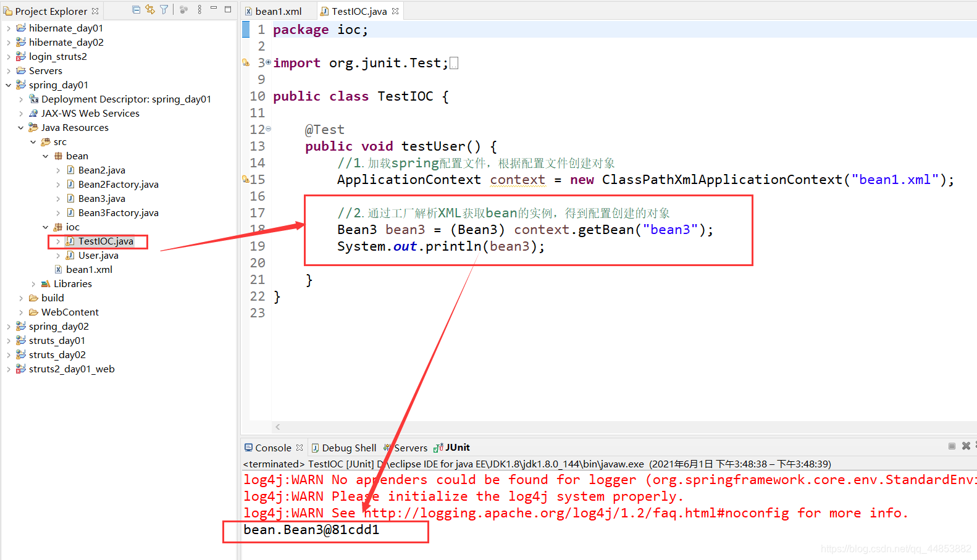Screen dimensions: 977x560
Task: Close the Console view tab
Action: 300,448
